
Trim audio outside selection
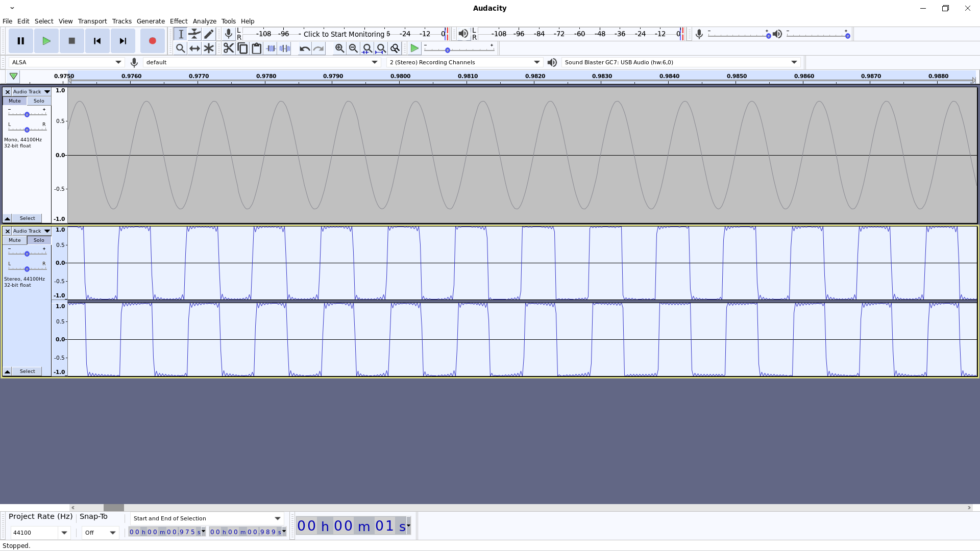tap(271, 48)
